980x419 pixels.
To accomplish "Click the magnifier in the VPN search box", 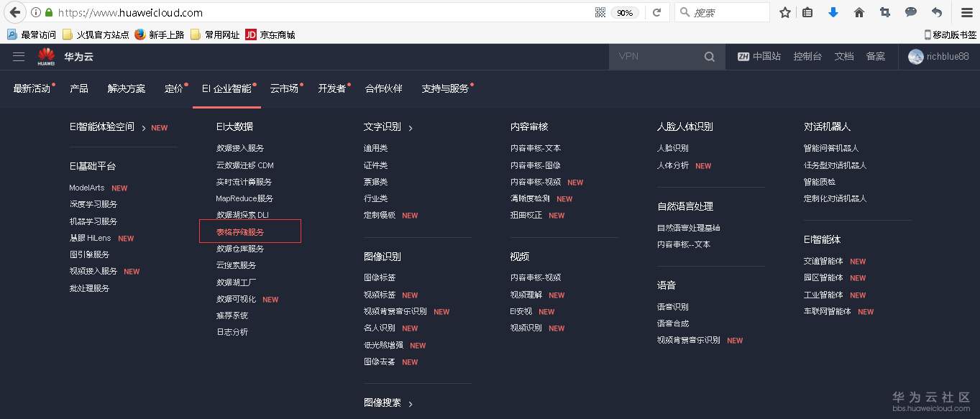I will [710, 56].
